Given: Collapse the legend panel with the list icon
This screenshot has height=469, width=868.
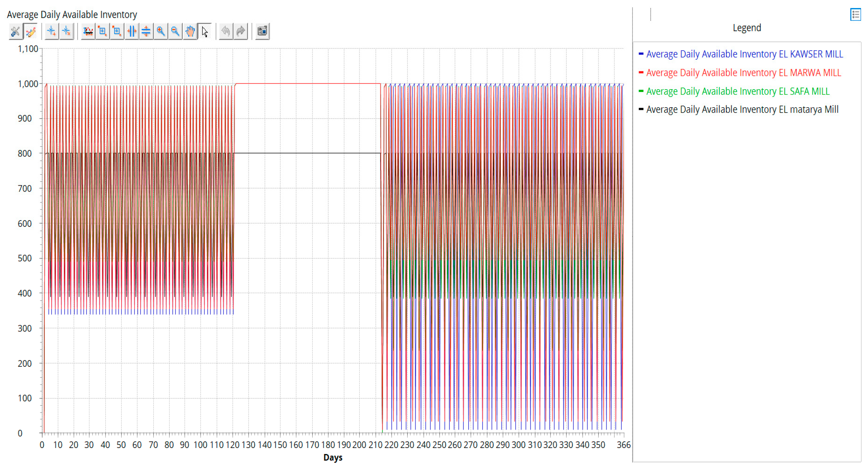Looking at the screenshot, I should pyautogui.click(x=855, y=15).
